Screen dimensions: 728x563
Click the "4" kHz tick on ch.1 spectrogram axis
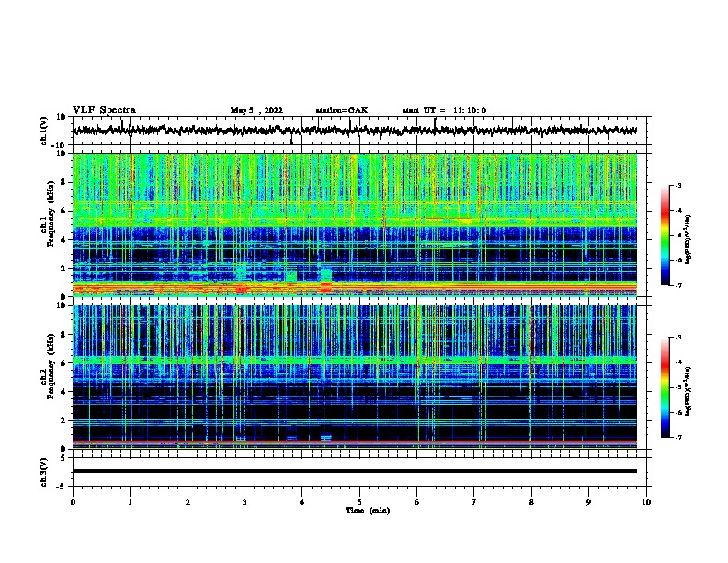tap(63, 240)
